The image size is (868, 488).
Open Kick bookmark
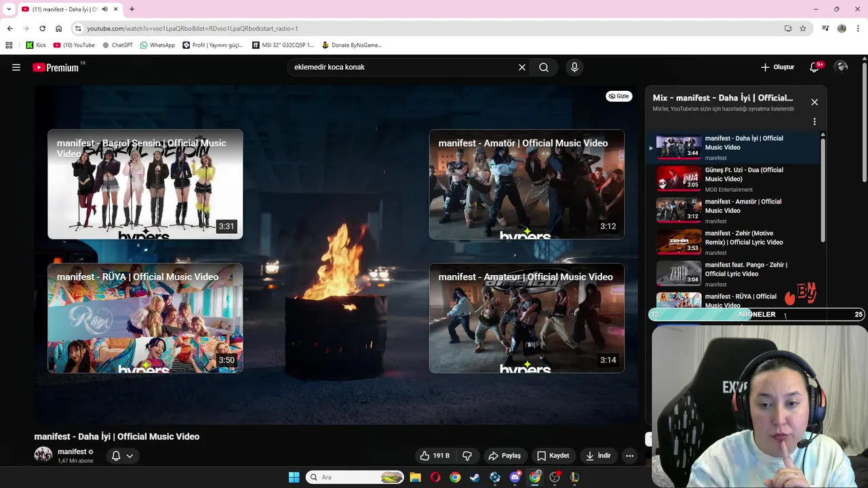36,45
